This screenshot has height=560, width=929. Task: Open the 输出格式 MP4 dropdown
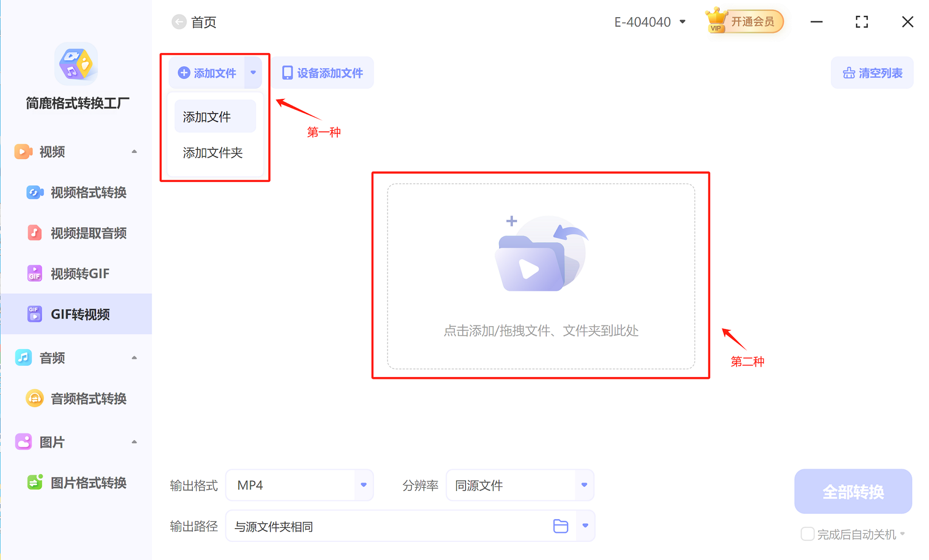pos(363,485)
